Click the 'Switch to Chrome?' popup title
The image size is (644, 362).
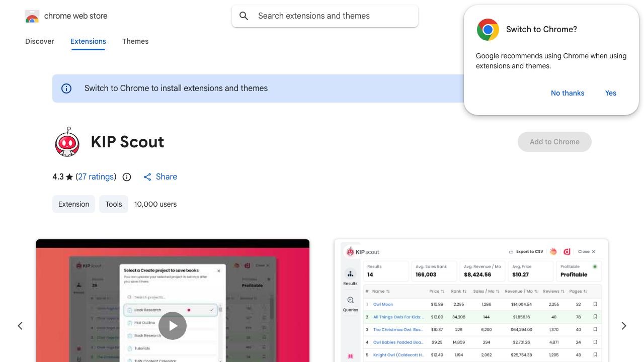coord(541,30)
